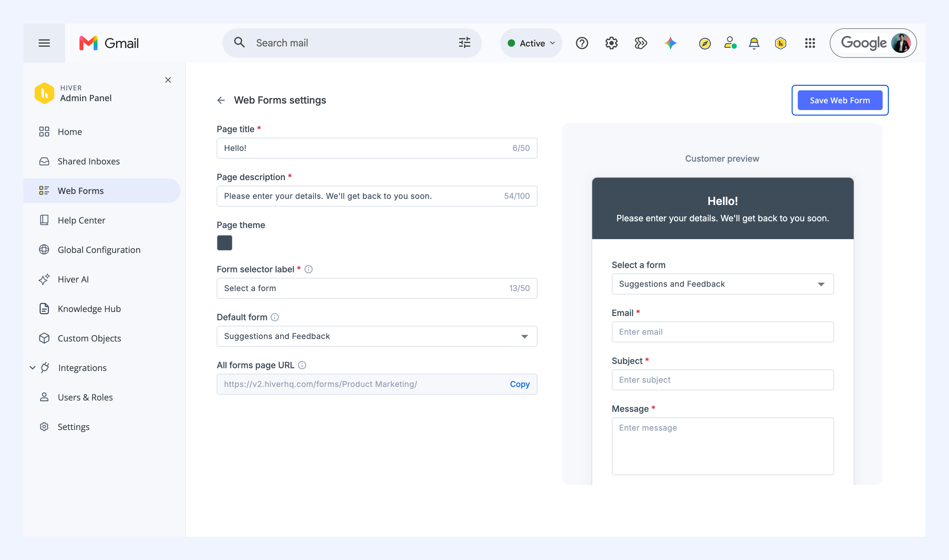Click the search magnifier icon
949x560 pixels.
[x=240, y=43]
